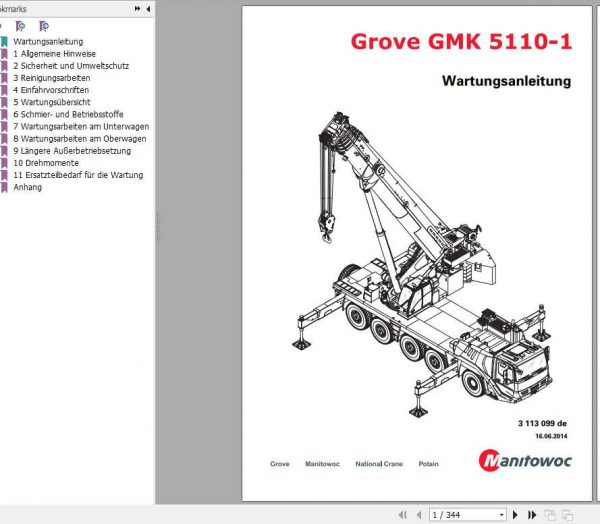Collapse the Bookmarks panel with the left triangle
The width and height of the screenshot is (600, 524).
pyautogui.click(x=148, y=8)
